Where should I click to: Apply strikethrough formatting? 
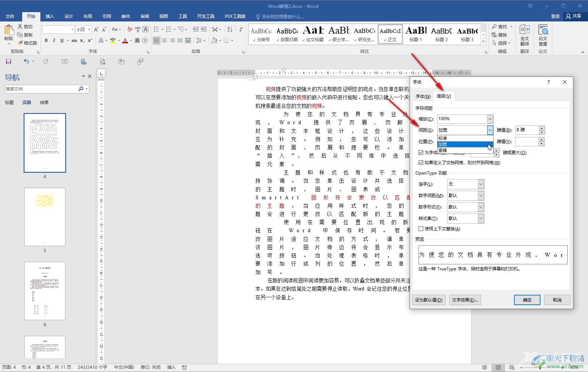tap(74, 40)
